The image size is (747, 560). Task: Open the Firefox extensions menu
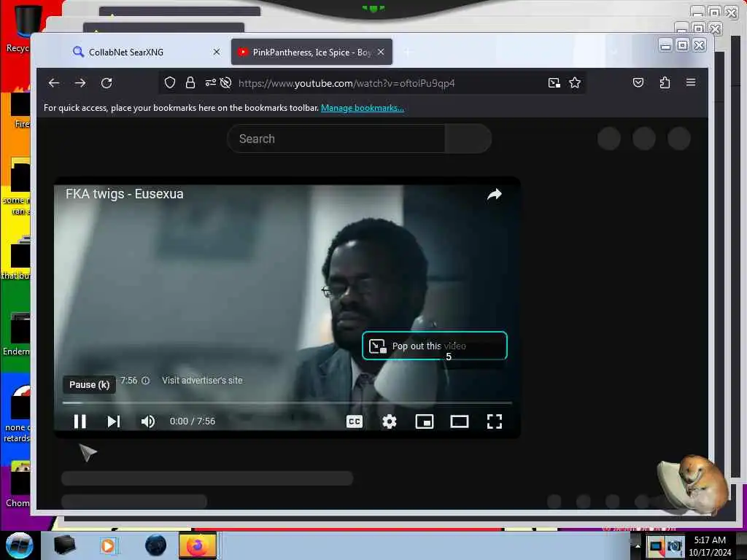pos(665,83)
